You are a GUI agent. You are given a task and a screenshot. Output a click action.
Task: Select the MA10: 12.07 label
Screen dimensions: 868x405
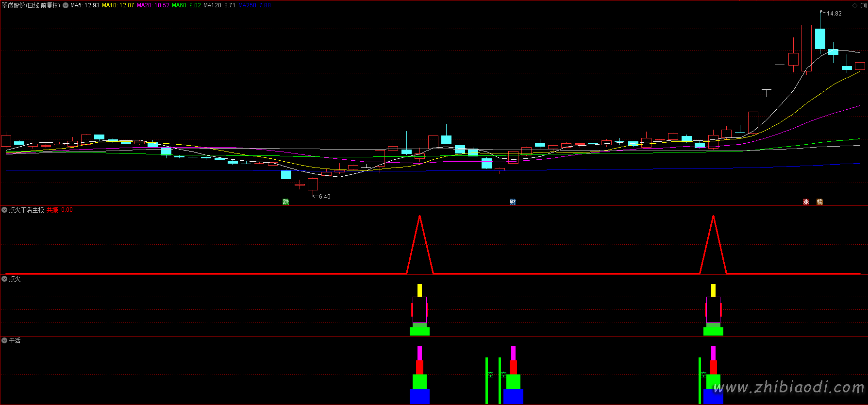coord(118,5)
